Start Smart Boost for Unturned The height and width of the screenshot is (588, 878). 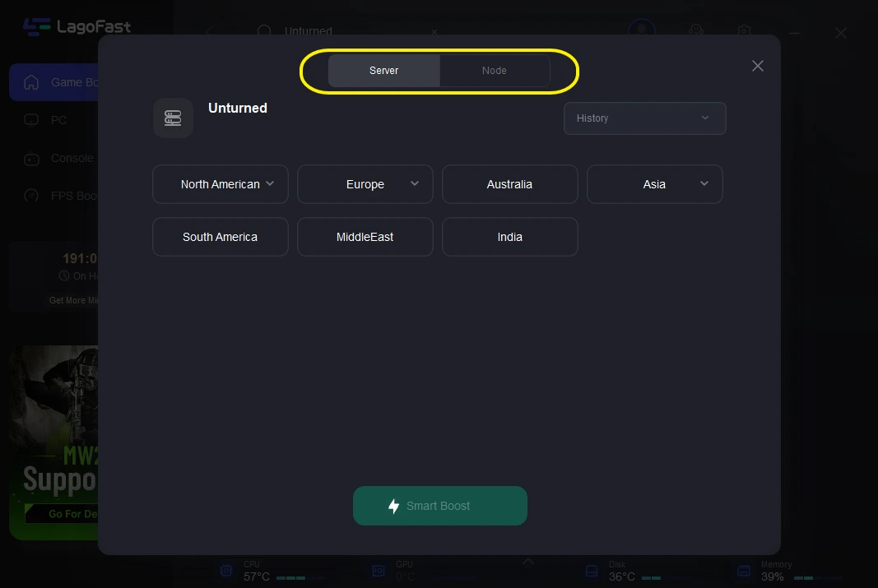coord(440,506)
